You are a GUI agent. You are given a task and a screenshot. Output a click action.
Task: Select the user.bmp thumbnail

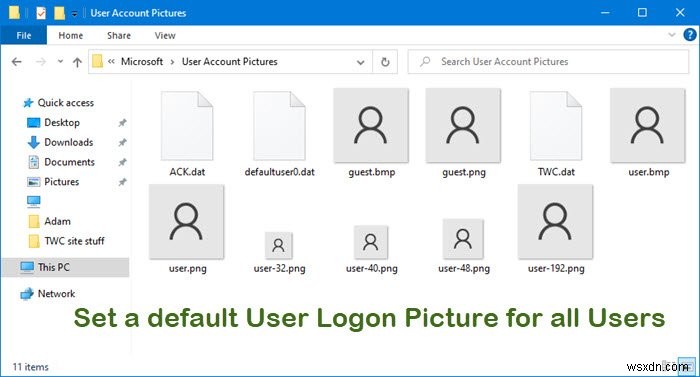click(x=647, y=126)
